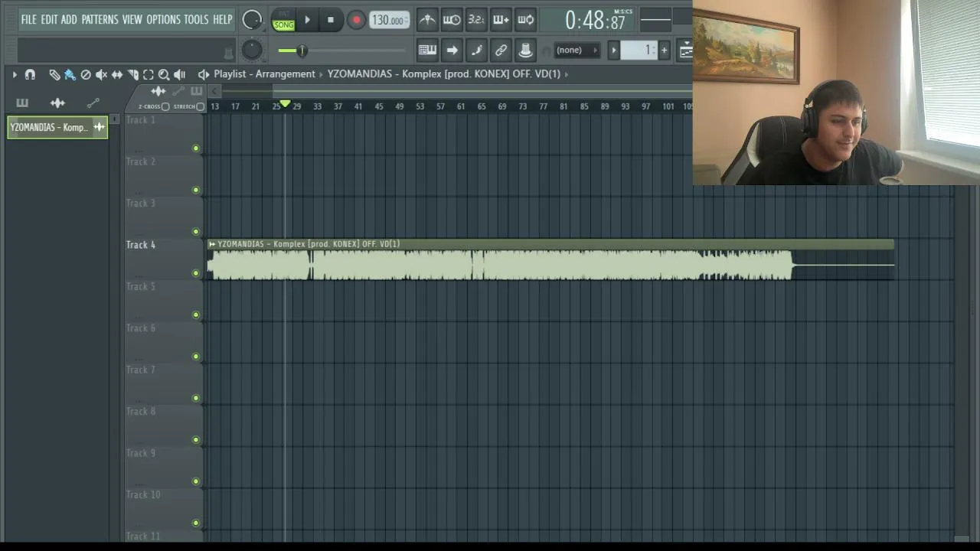Select the Slip tool
The width and height of the screenshot is (980, 551).
tap(117, 74)
